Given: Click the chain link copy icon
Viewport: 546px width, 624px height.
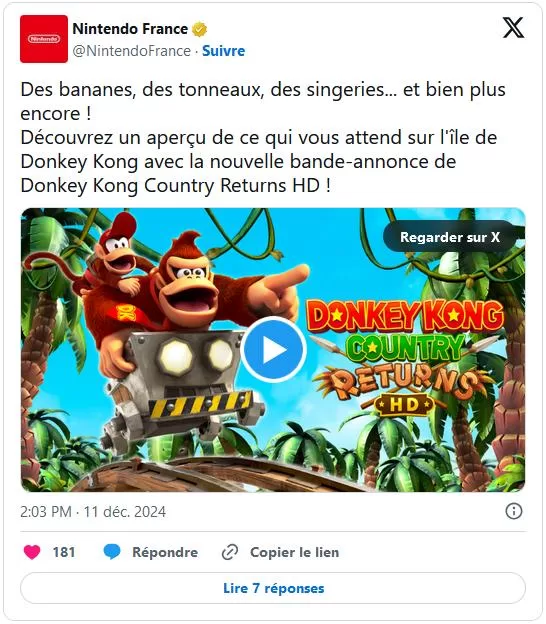Looking at the screenshot, I should click(x=230, y=552).
